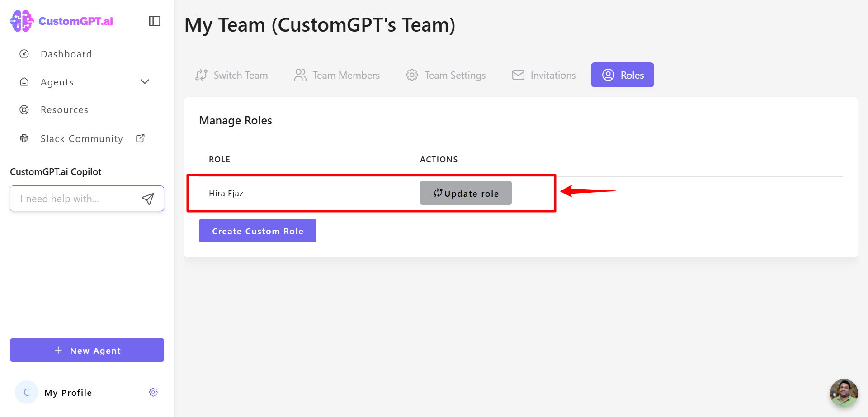Collapse the sidebar panel toggle icon
Screen dimensions: 868x417
tap(155, 21)
